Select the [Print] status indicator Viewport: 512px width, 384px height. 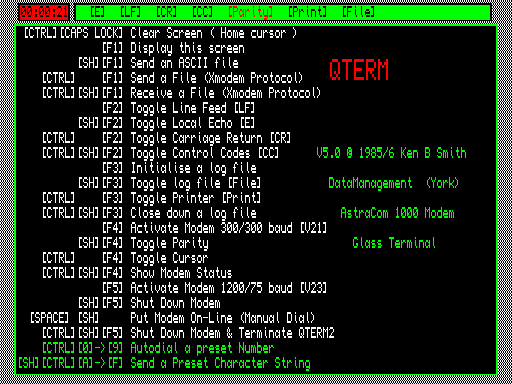[307, 12]
